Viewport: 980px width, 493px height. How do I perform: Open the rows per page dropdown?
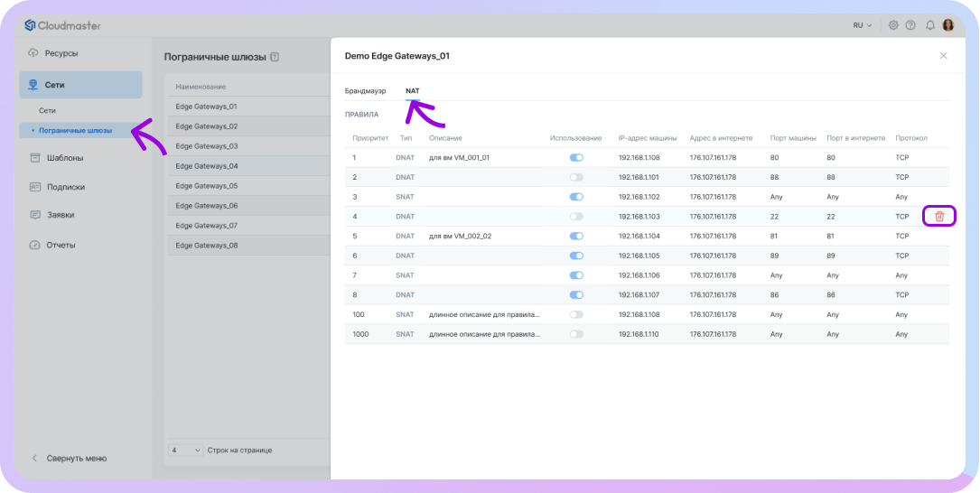(x=185, y=450)
